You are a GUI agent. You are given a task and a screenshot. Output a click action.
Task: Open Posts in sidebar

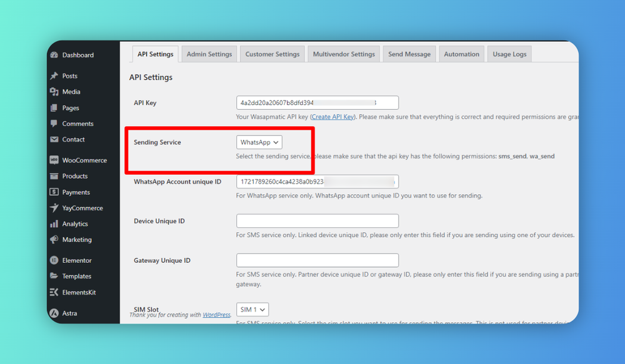70,76
